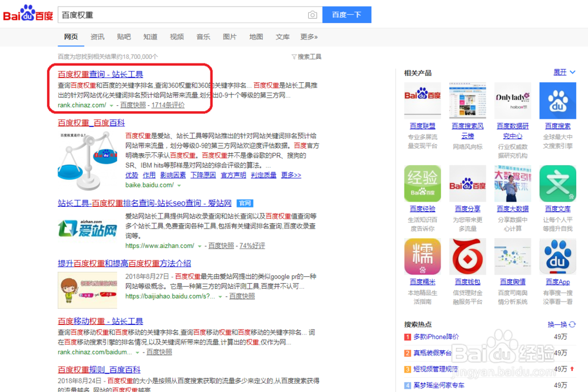Click the 搜索工具 text link
Viewport: 588px width, 392px height.
pyautogui.click(x=309, y=56)
